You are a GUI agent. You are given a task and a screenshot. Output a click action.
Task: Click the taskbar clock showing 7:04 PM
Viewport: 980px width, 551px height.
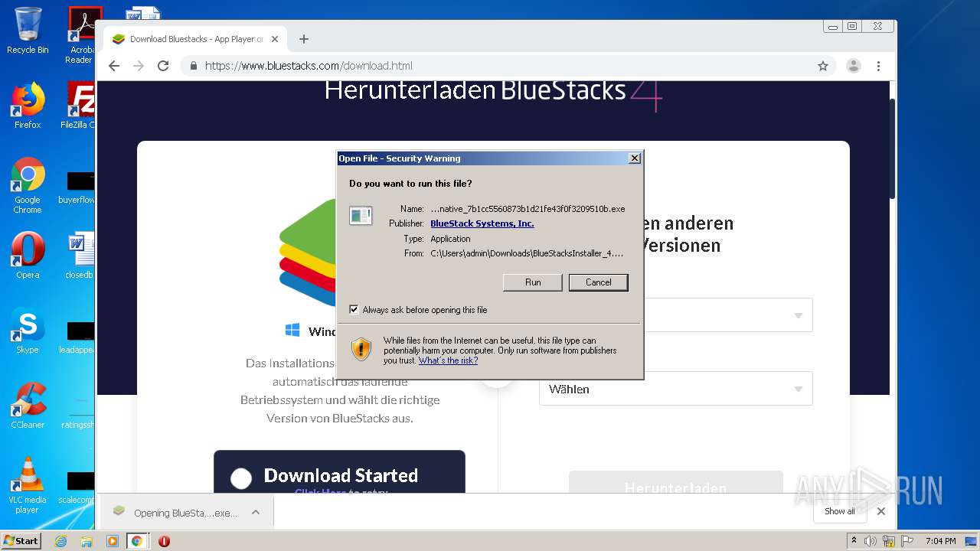pyautogui.click(x=940, y=541)
